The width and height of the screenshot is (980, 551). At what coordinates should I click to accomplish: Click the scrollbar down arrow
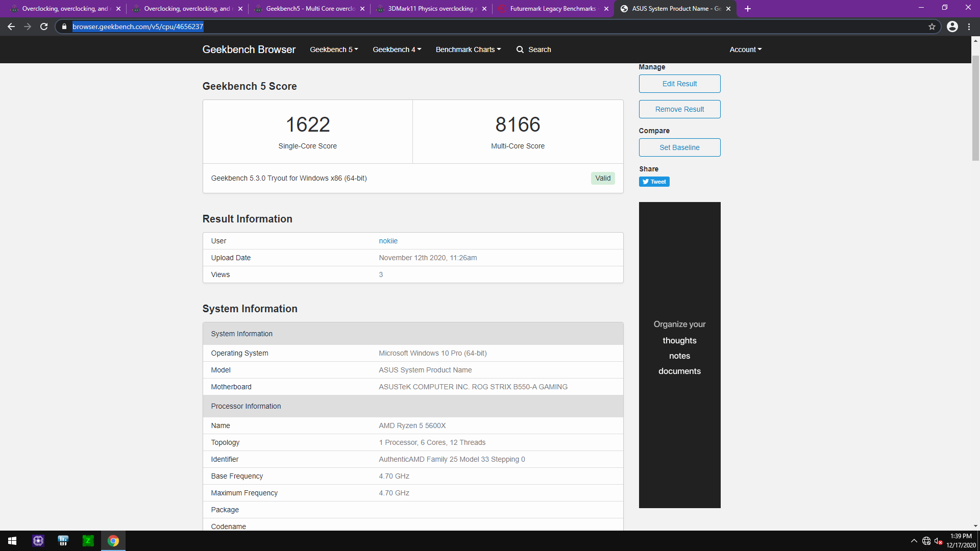click(975, 526)
